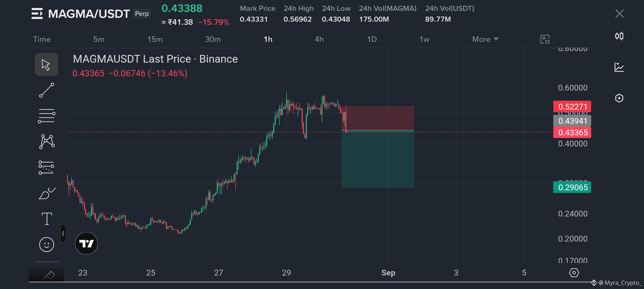Switch to the 1w timeframe
The image size is (644, 289).
pos(424,39)
